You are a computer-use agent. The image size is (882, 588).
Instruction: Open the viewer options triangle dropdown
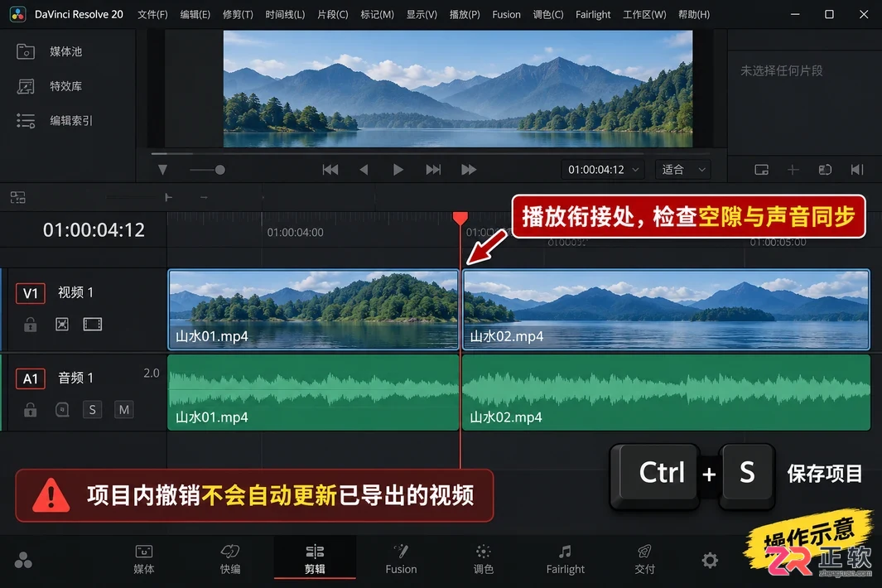click(162, 170)
